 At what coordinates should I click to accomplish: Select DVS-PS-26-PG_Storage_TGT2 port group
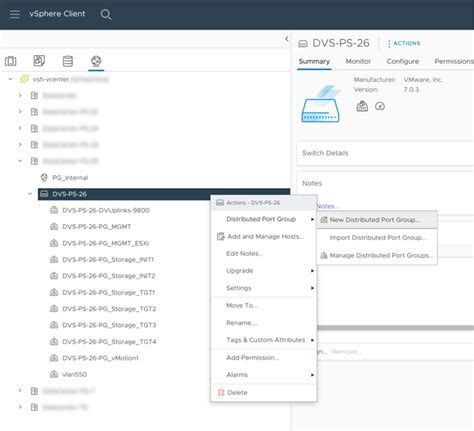point(109,309)
